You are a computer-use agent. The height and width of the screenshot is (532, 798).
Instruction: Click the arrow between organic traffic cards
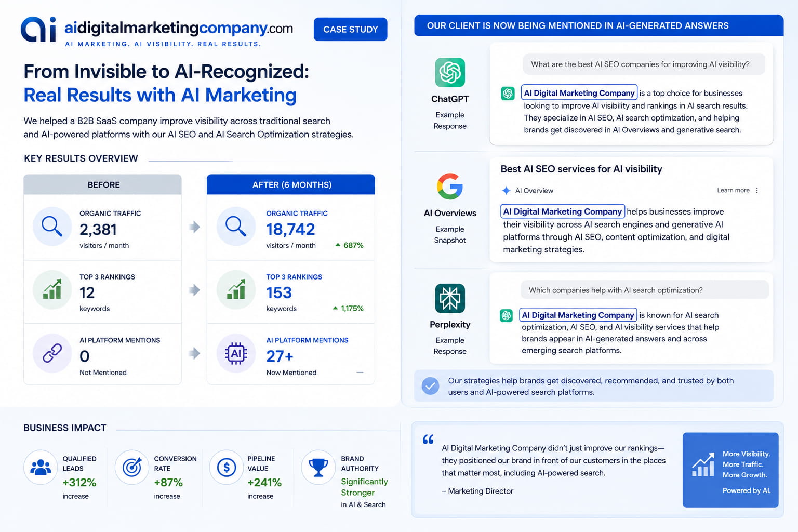coord(194,227)
